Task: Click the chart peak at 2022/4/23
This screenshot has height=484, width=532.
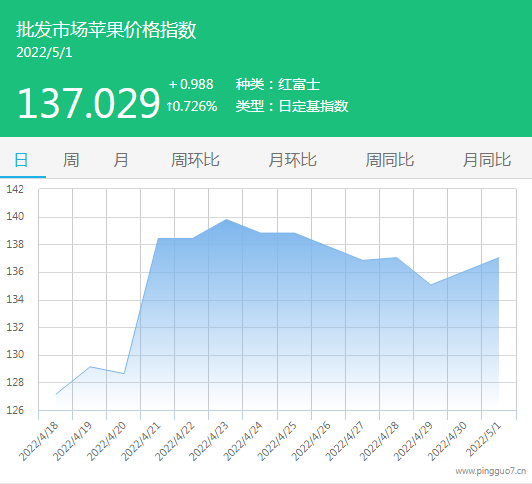Action: click(x=226, y=219)
